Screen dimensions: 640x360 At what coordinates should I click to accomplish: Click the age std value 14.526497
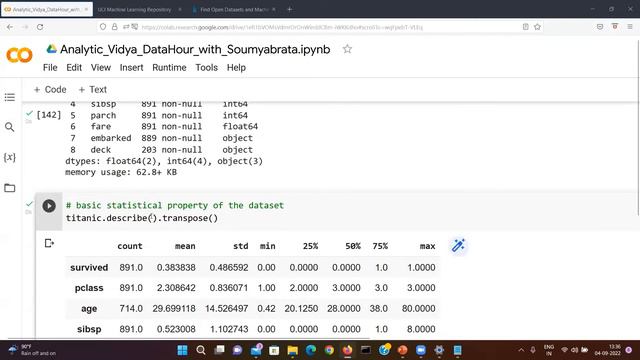point(227,309)
